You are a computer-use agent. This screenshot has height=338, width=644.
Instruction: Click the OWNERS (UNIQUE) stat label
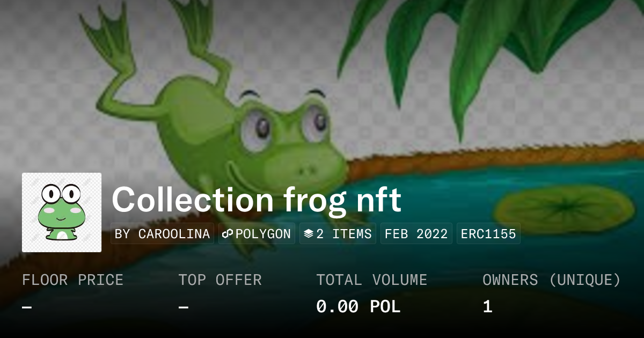(x=552, y=280)
